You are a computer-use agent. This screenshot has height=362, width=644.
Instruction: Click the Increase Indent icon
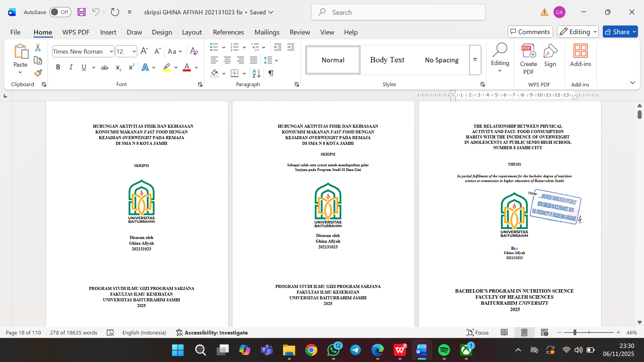[x=291, y=47]
